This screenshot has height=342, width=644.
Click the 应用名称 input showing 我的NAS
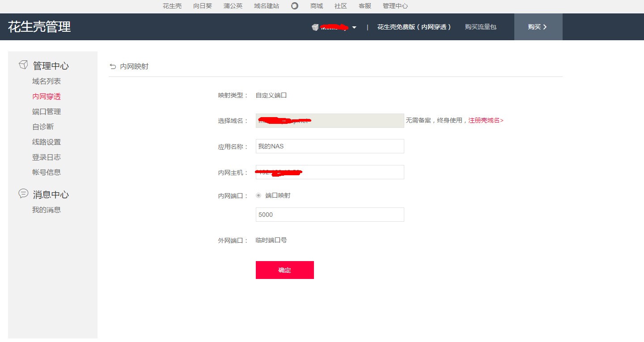coord(329,146)
